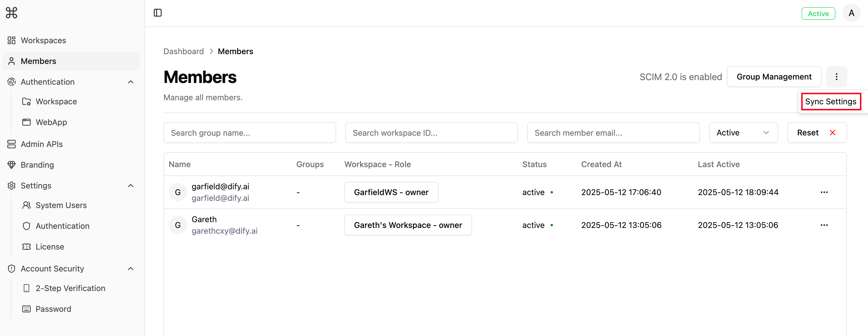Click the Members breadcrumb item
The width and height of the screenshot is (868, 336).
235,51
